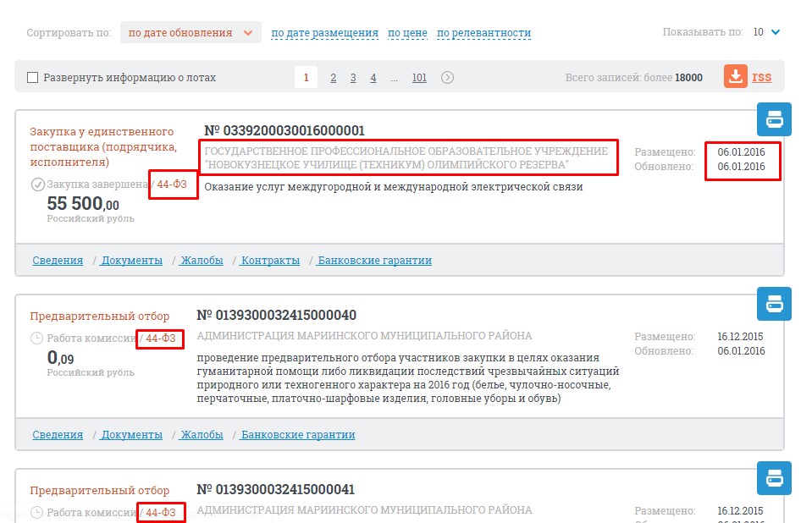Click clock icon of purchase 0139300032415000040

(x=36, y=339)
